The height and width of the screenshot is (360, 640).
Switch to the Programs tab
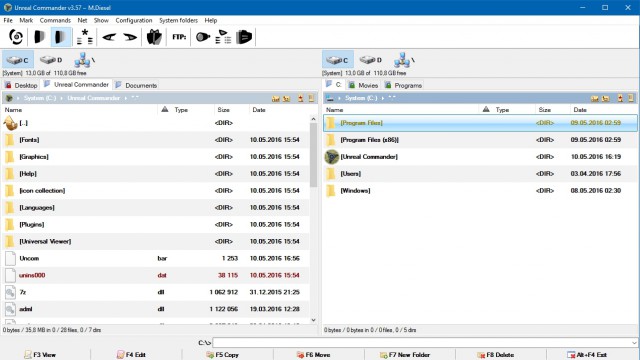coord(403,85)
